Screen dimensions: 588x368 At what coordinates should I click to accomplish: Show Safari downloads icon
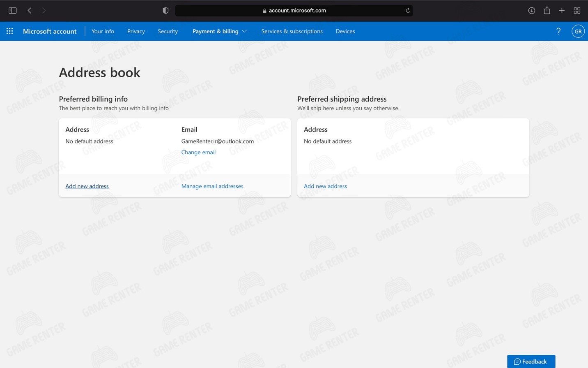point(531,10)
